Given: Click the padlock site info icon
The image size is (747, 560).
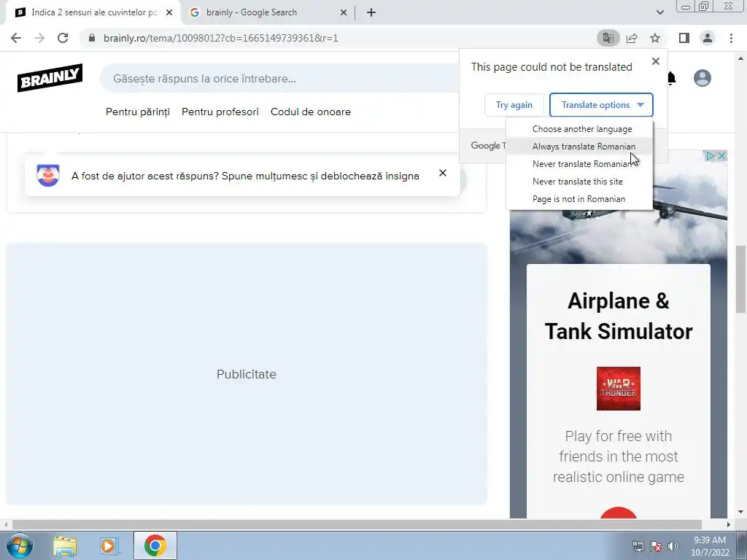Looking at the screenshot, I should click(92, 38).
